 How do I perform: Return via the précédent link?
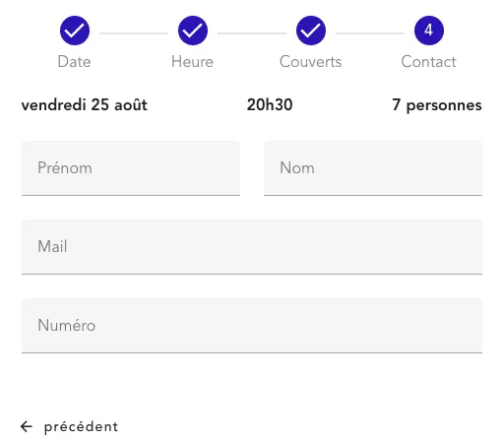pyautogui.click(x=81, y=427)
